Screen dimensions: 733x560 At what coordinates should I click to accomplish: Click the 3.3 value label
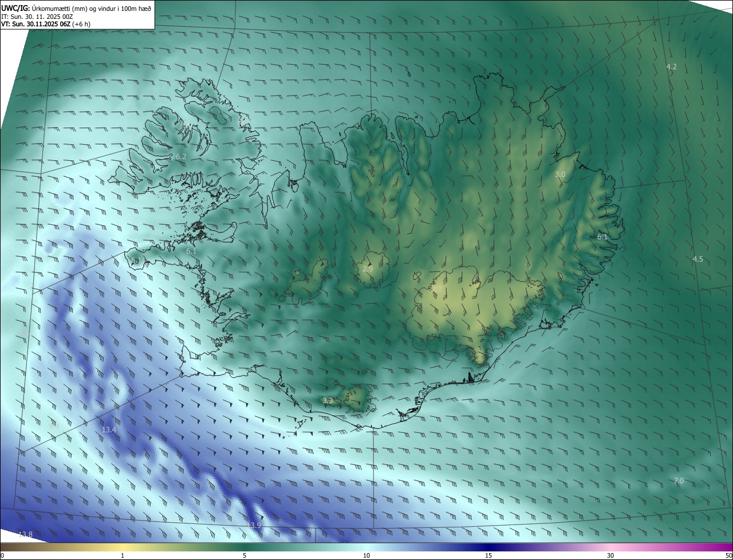[x=328, y=401]
